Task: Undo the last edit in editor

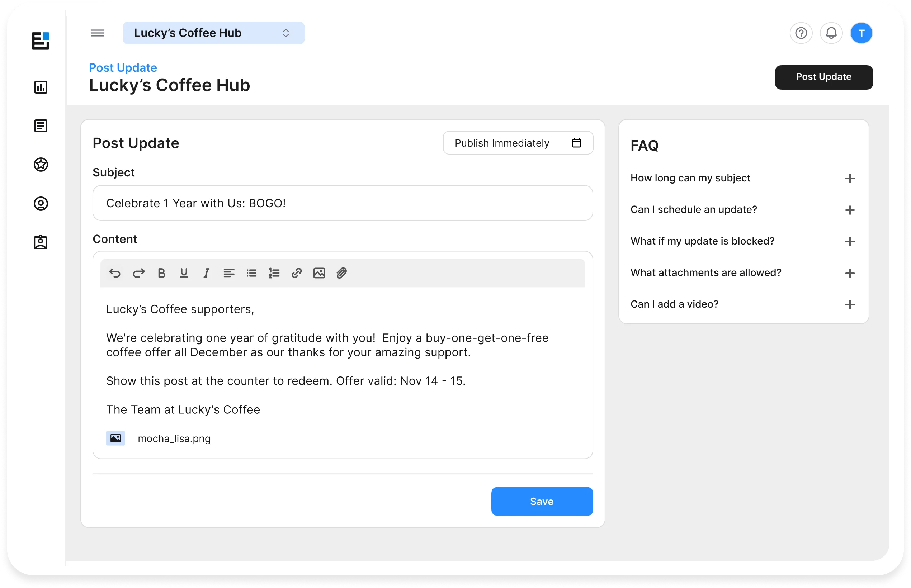Action: 115,273
